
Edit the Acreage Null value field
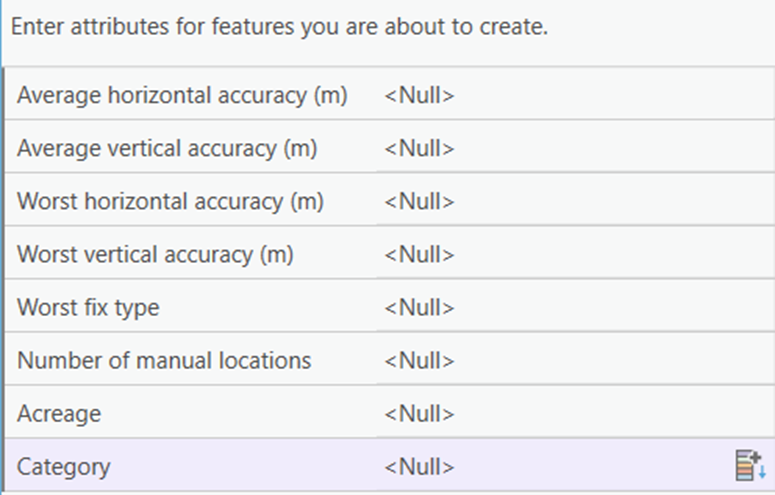[575, 413]
